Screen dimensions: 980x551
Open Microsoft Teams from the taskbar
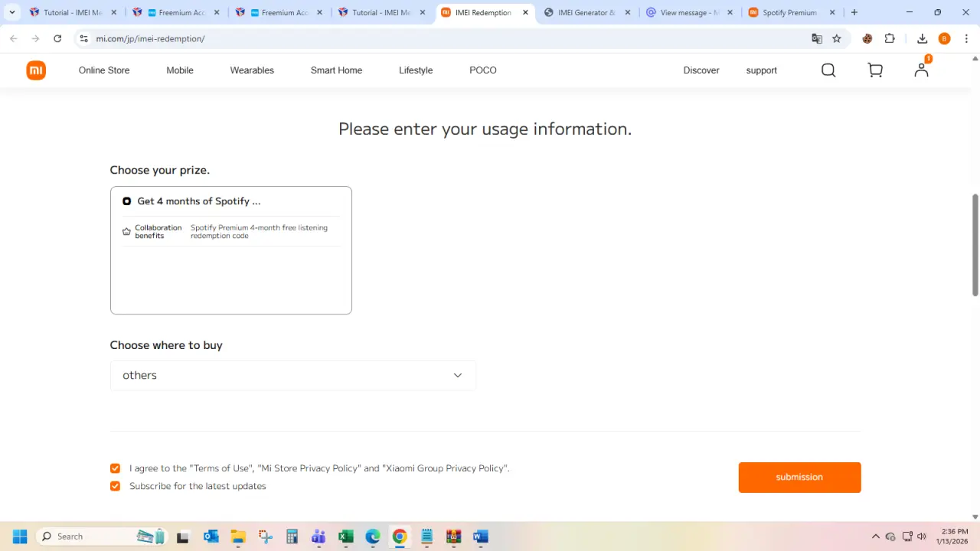pos(318,536)
